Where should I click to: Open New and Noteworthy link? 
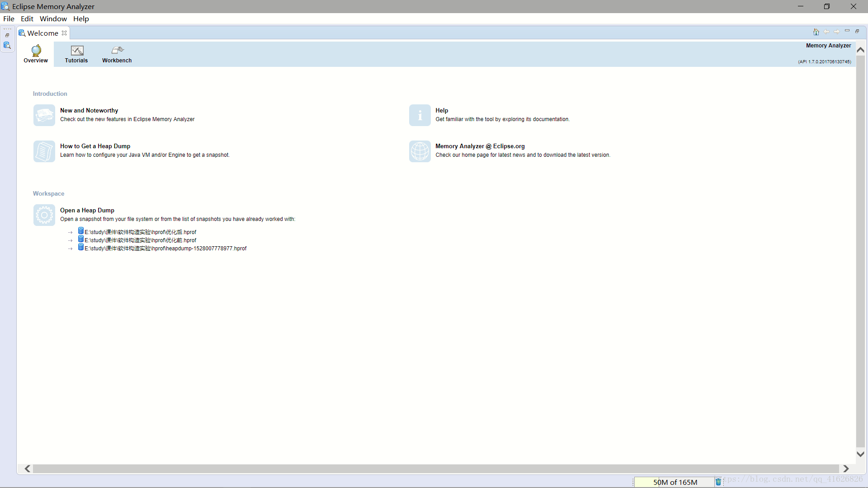point(89,110)
